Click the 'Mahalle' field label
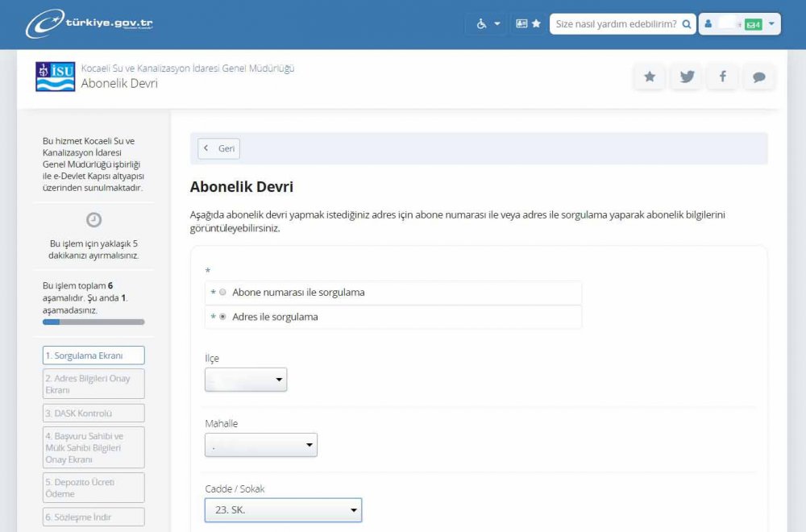This screenshot has width=806, height=532. (x=221, y=423)
